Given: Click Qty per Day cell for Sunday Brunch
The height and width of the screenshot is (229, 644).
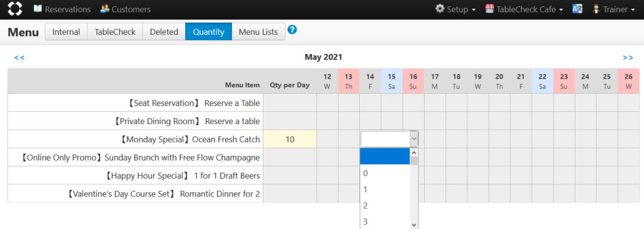Looking at the screenshot, I should pyautogui.click(x=290, y=157).
